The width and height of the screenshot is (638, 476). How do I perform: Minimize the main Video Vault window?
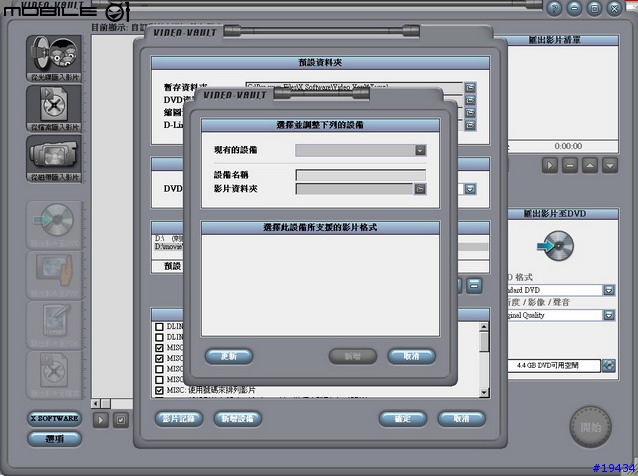point(574,8)
